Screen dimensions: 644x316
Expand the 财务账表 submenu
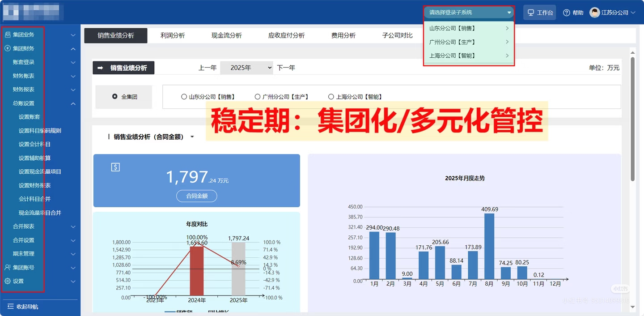73,76
